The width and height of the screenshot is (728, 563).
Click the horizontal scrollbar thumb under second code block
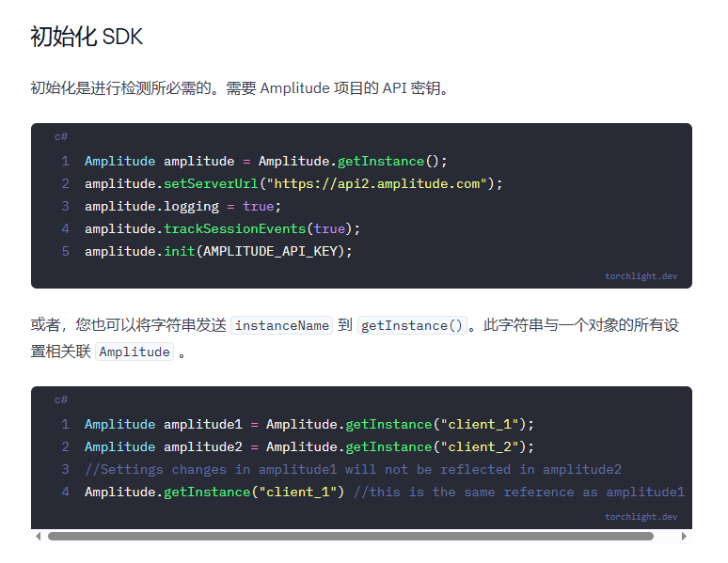[351, 536]
